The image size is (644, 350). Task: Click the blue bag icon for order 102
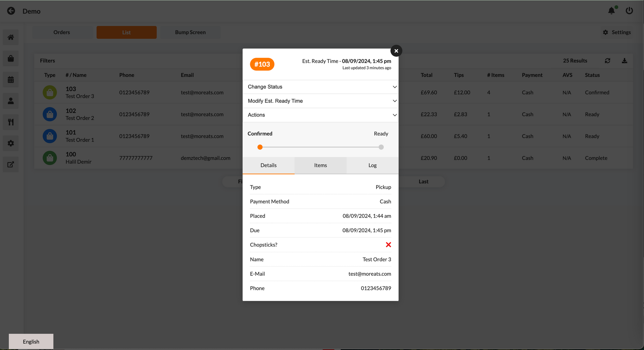pos(49,114)
